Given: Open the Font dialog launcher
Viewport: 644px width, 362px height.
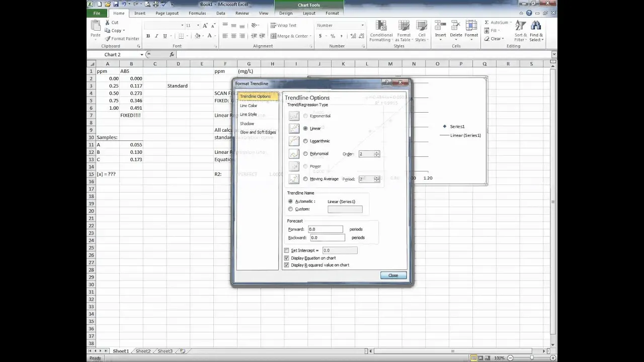Looking at the screenshot, I should pos(215,46).
